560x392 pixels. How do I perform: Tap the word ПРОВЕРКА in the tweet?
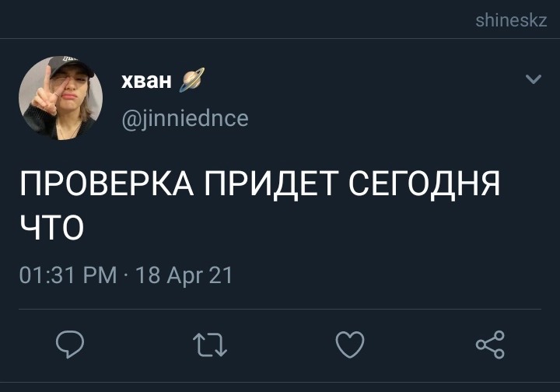[107, 184]
